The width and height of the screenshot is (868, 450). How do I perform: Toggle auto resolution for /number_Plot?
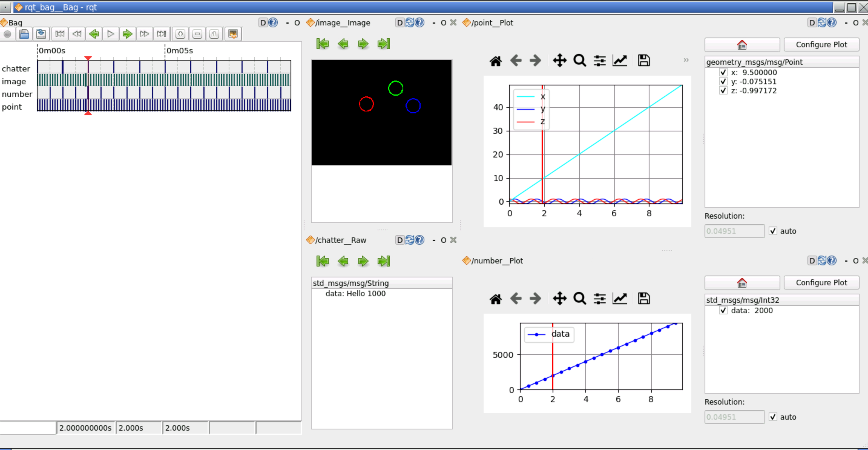coord(773,417)
